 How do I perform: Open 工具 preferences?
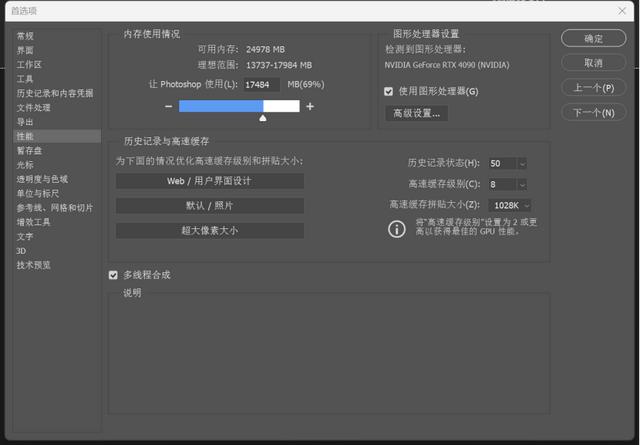pyautogui.click(x=25, y=79)
